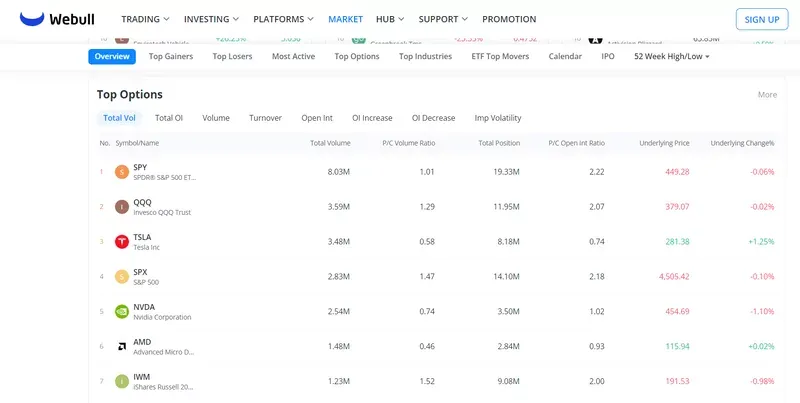The width and height of the screenshot is (800, 403).
Task: Open the QQQ symbol link
Action: click(x=142, y=202)
